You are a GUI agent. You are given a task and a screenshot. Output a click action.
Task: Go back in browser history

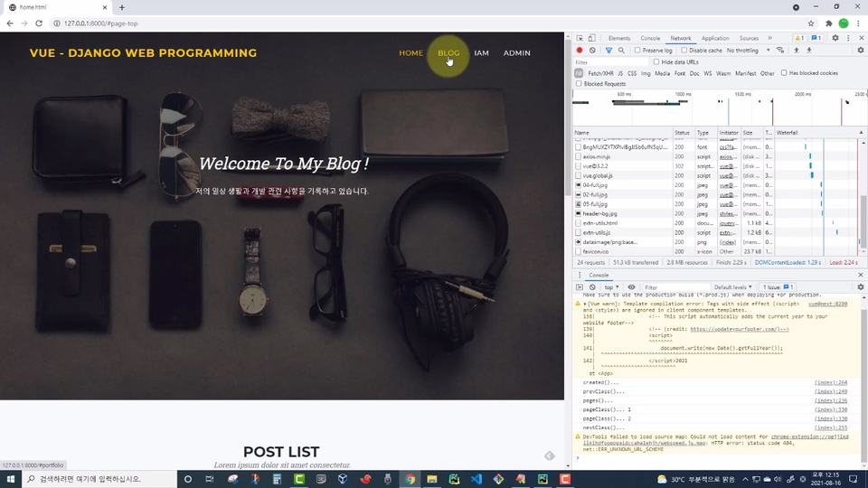tap(10, 23)
